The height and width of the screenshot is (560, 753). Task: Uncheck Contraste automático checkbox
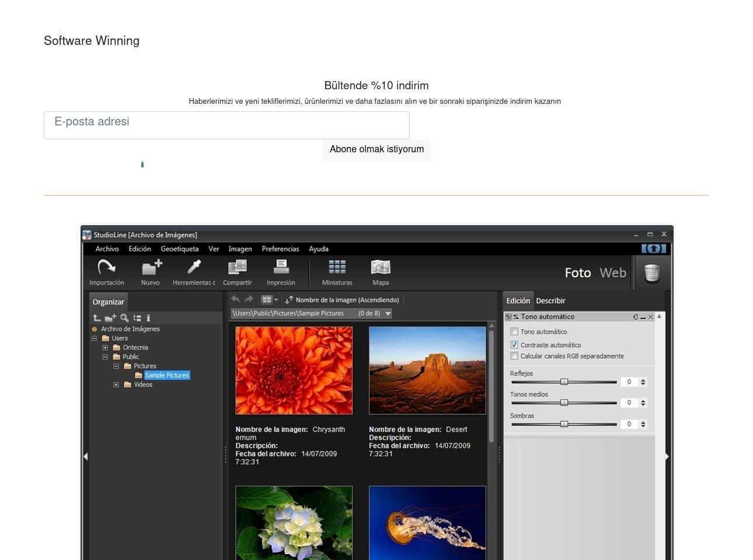point(514,345)
